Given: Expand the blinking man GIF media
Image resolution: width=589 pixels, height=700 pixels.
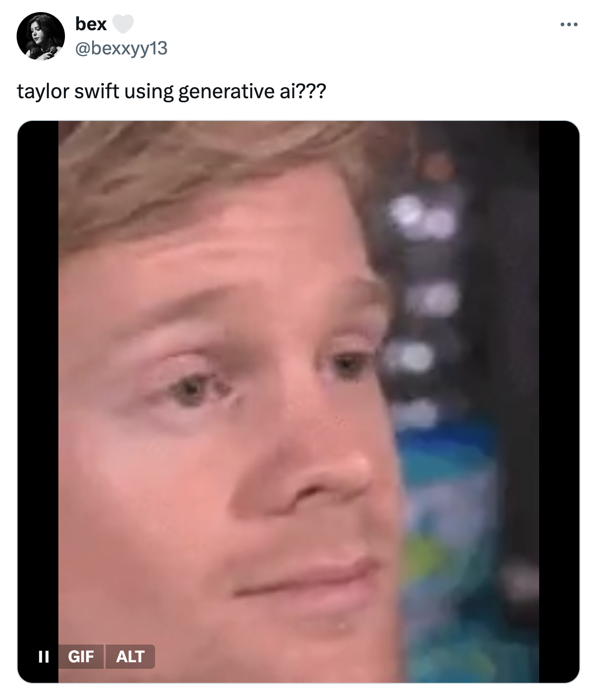Looking at the screenshot, I should tap(299, 402).
